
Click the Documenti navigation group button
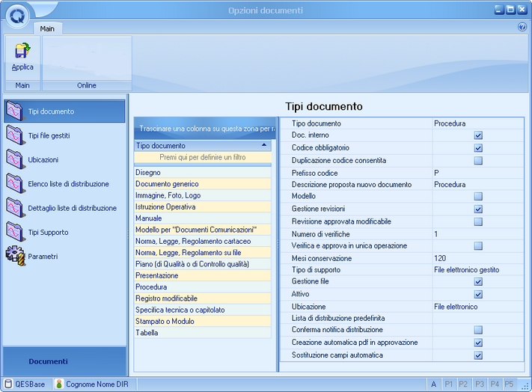click(x=64, y=361)
